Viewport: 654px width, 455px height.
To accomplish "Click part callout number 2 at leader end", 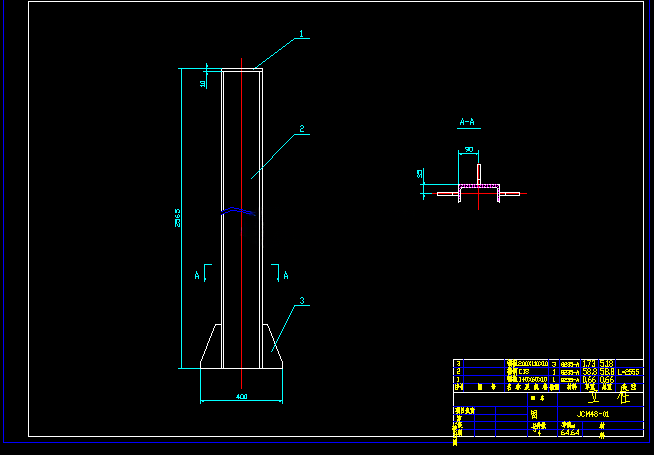I will pos(302,129).
